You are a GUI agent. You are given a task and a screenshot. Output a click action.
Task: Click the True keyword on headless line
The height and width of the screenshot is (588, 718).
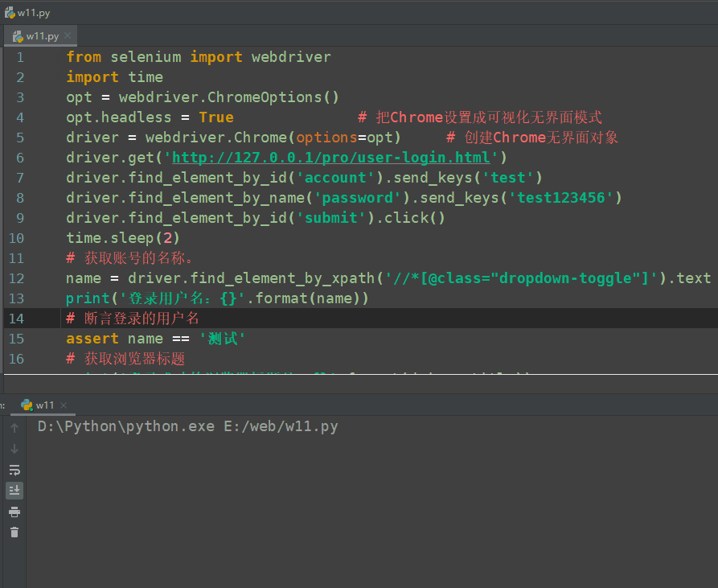[216, 117]
